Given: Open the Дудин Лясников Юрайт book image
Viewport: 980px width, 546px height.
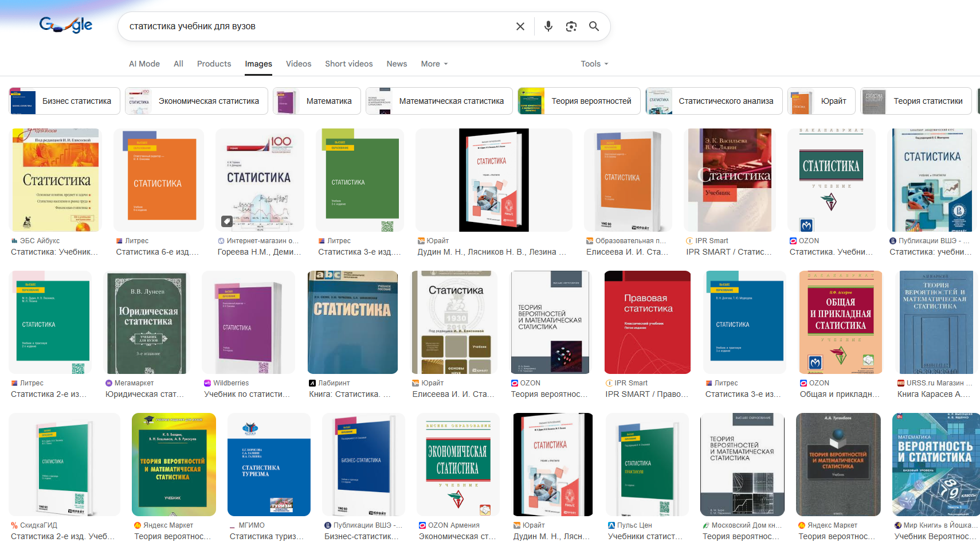Looking at the screenshot, I should pyautogui.click(x=494, y=180).
